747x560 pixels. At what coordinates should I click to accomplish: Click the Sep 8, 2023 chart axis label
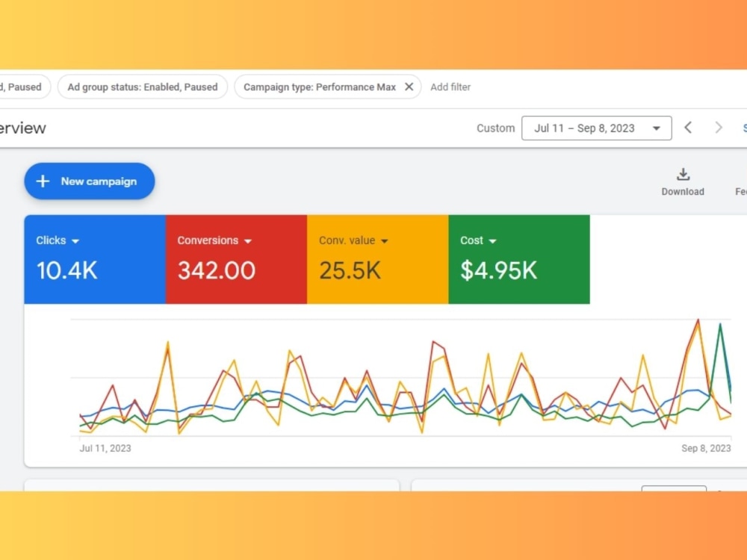tap(706, 448)
